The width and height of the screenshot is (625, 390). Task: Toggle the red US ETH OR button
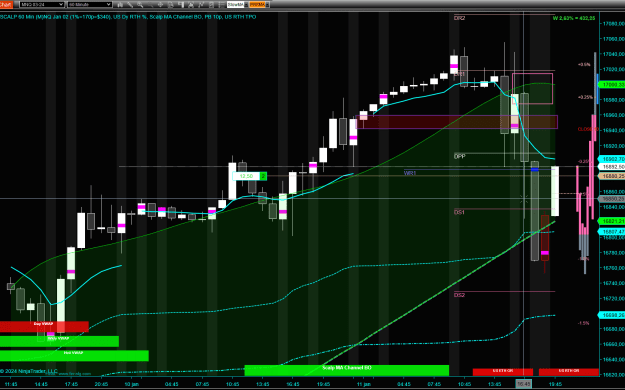(503, 372)
